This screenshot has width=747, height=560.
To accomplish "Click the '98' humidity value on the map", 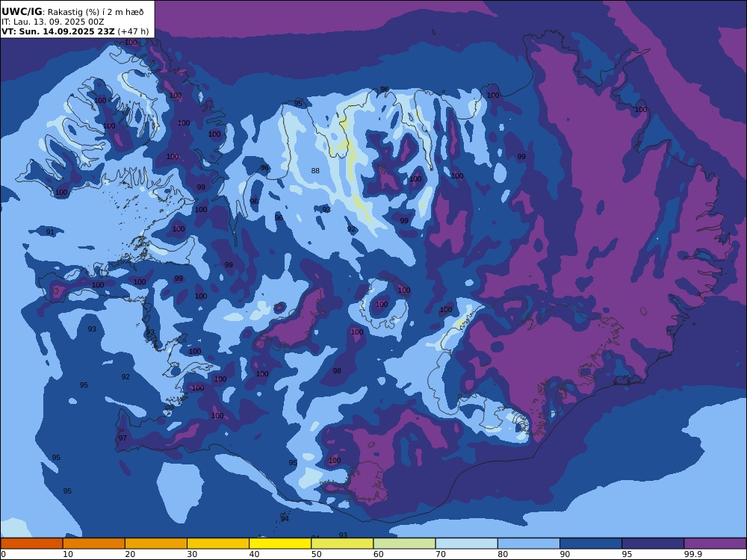I will point(337,371).
